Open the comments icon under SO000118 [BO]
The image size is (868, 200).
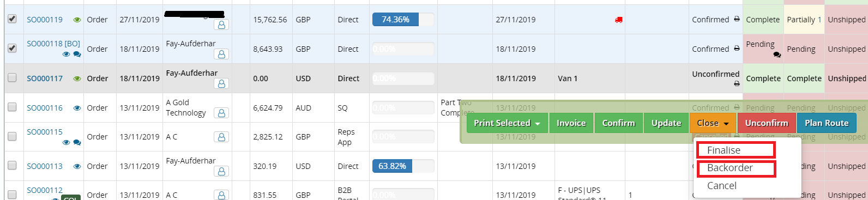[77, 54]
